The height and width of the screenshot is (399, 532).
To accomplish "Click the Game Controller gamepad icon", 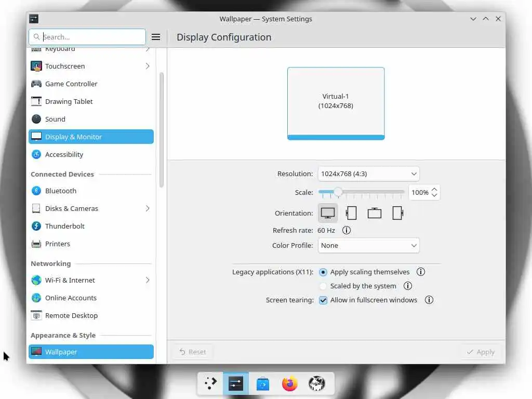I will [36, 84].
